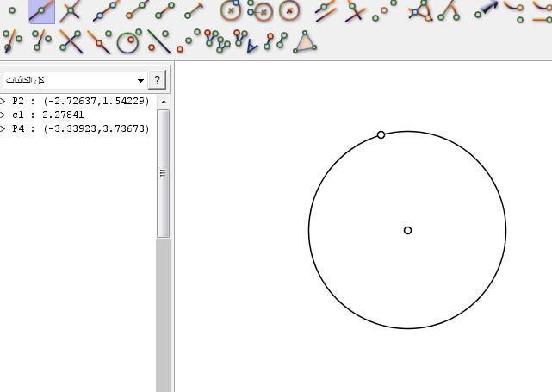Select the line with red point tool

pos(100,41)
